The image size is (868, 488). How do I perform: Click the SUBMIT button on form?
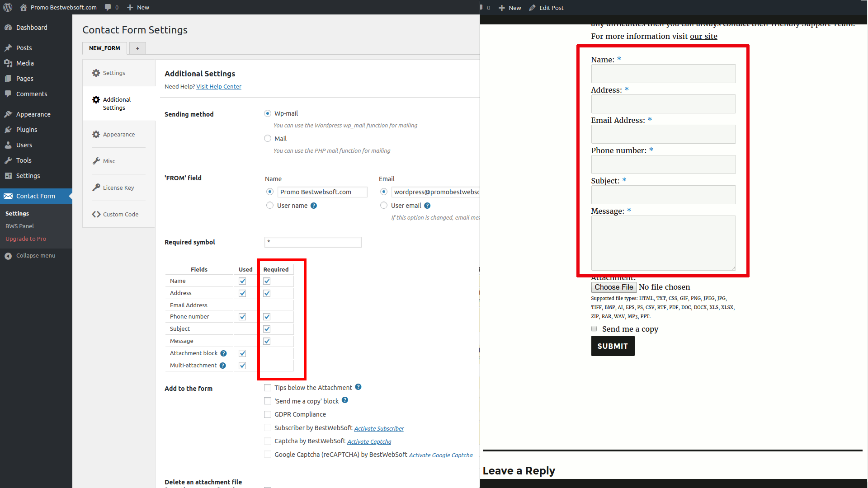click(x=613, y=346)
